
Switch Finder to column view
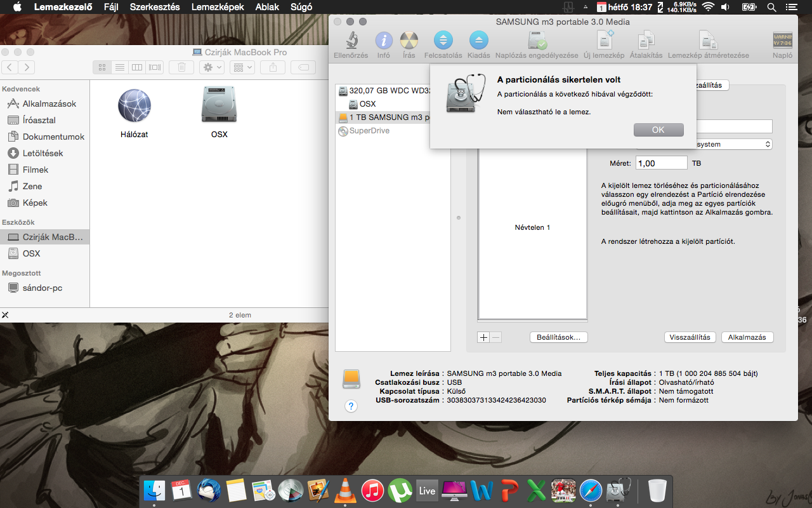point(136,67)
